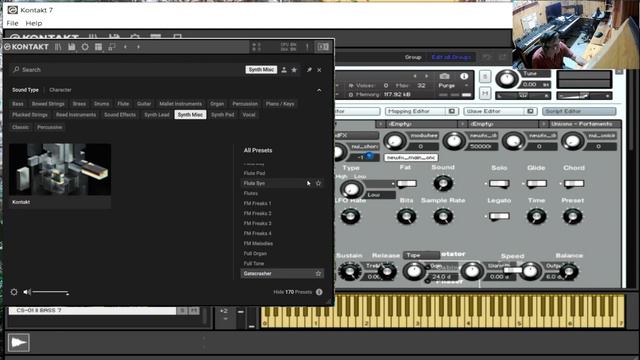Mute preview with the speaker icon
This screenshot has width=640, height=360.
27,292
